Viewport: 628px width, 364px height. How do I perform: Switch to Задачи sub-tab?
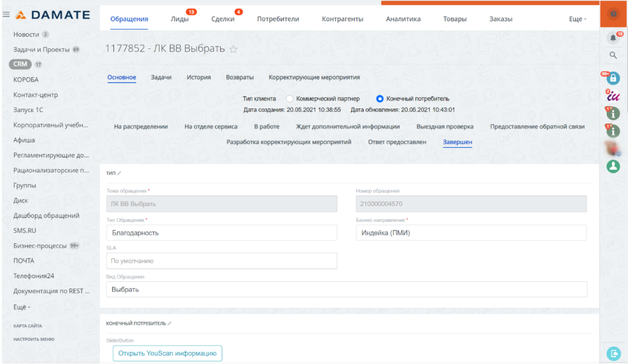point(161,77)
